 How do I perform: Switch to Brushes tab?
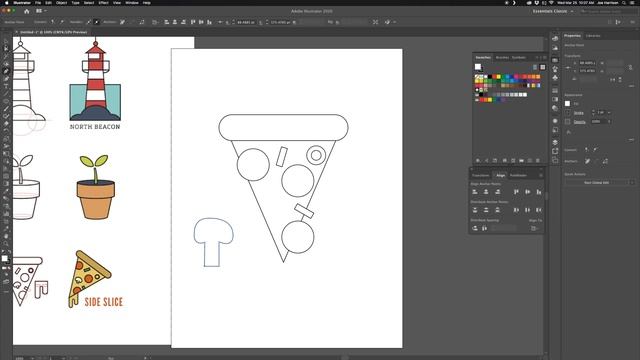coord(502,58)
